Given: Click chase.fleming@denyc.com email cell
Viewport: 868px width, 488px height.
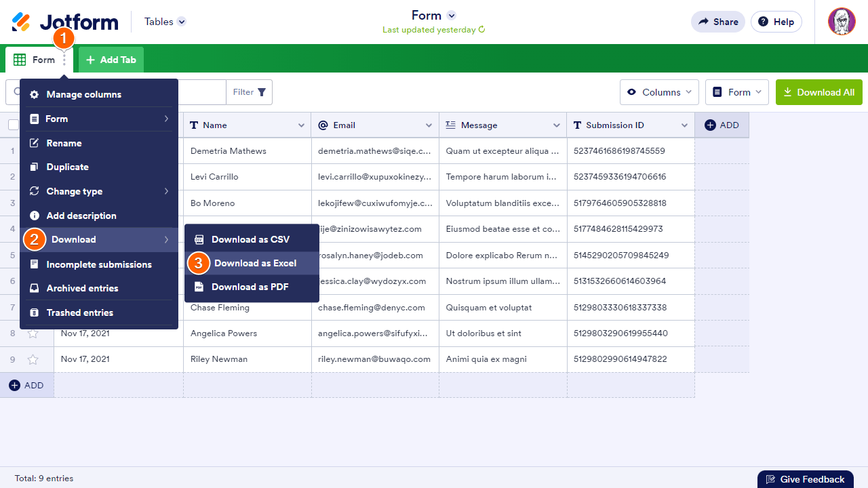Looking at the screenshot, I should click(375, 308).
